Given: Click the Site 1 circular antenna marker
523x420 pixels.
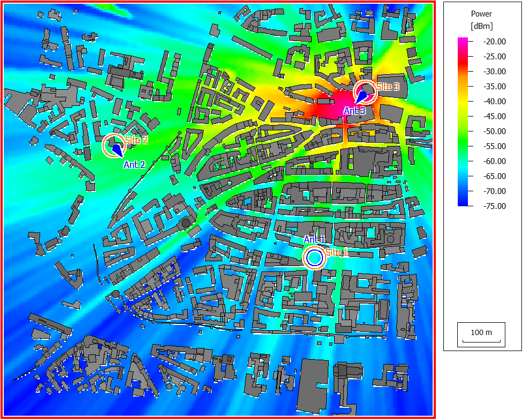Looking at the screenshot, I should pyautogui.click(x=314, y=258).
